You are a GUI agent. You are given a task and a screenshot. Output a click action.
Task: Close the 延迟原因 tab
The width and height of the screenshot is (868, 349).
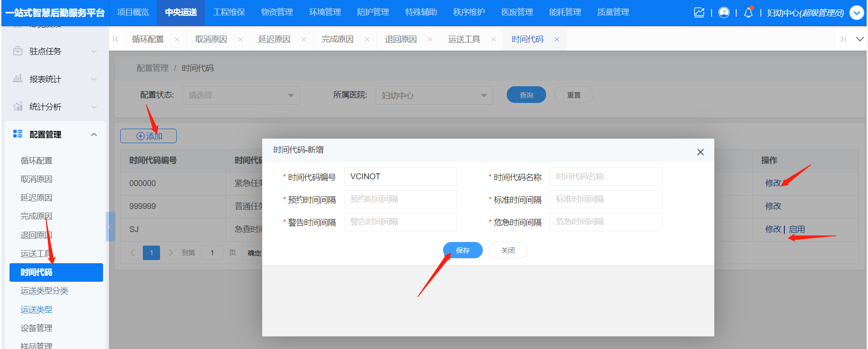pos(304,40)
